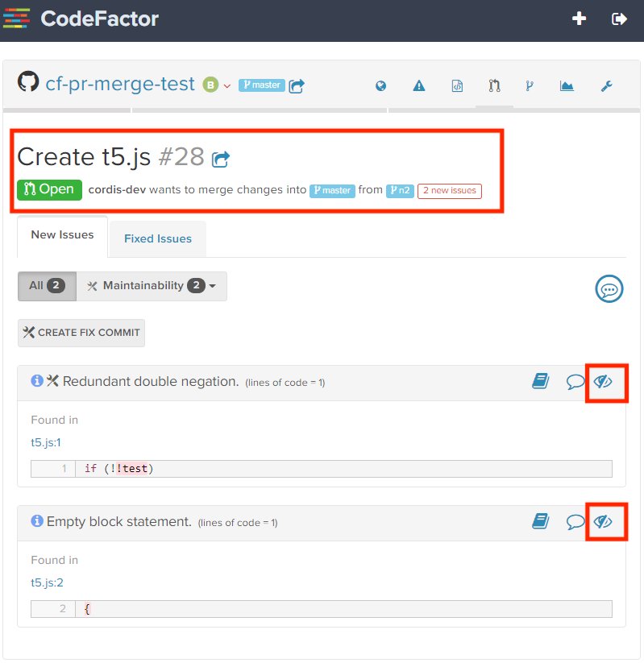644x663 pixels.
Task: Switch to the Fixed Issues tab
Action: point(158,239)
